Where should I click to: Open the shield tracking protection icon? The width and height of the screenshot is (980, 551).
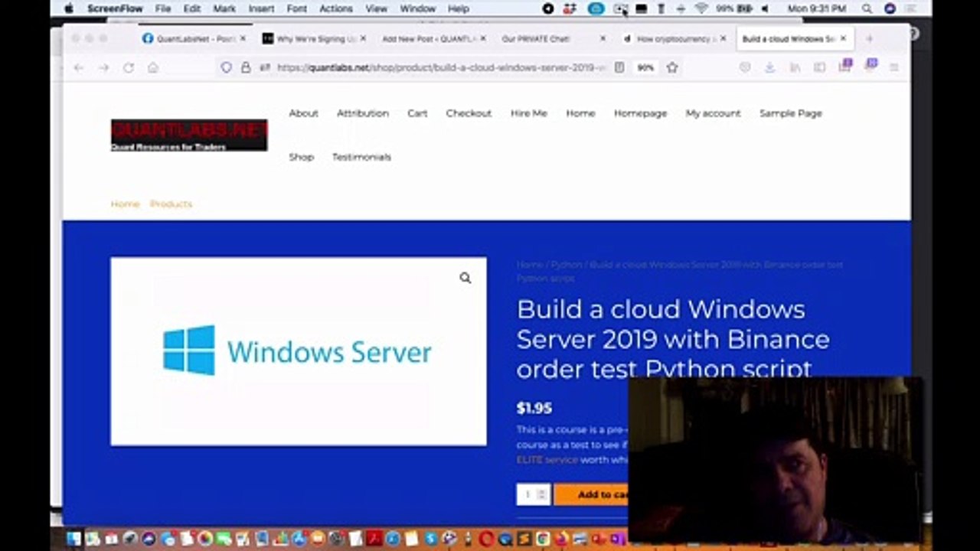click(x=227, y=67)
